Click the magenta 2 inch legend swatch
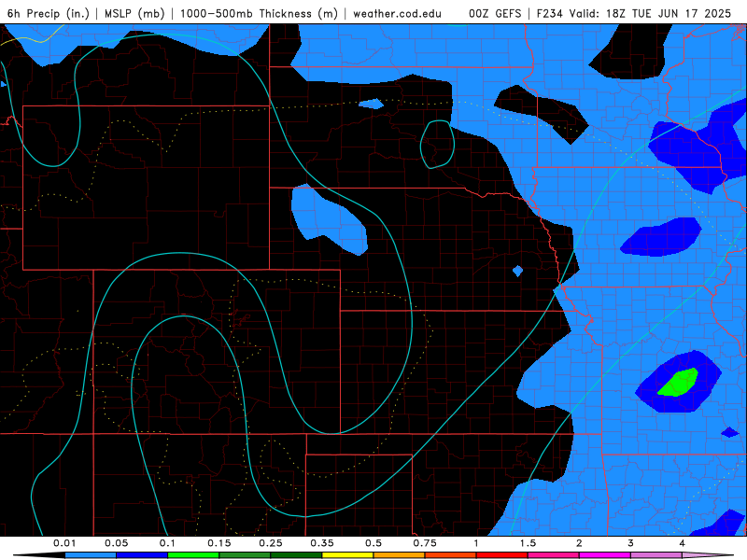The image size is (747, 560). point(605,555)
